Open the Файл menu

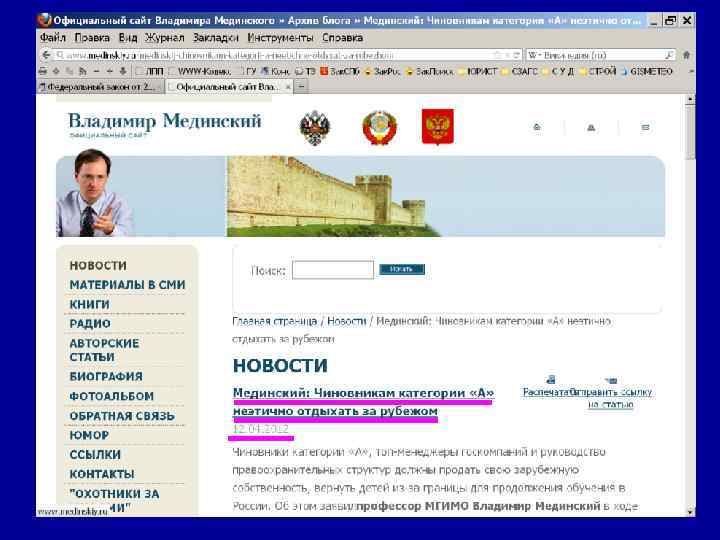[53, 38]
